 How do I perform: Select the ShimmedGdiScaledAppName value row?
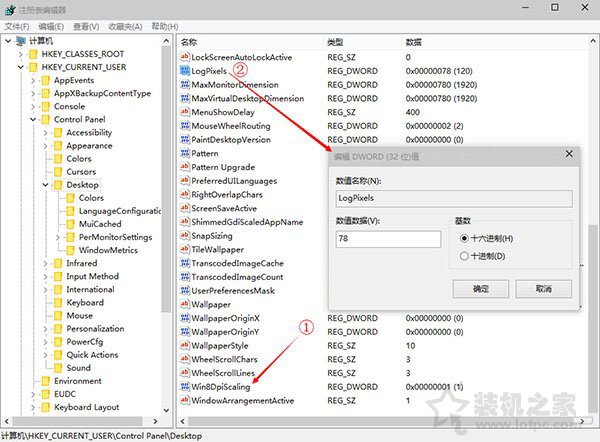tap(247, 222)
